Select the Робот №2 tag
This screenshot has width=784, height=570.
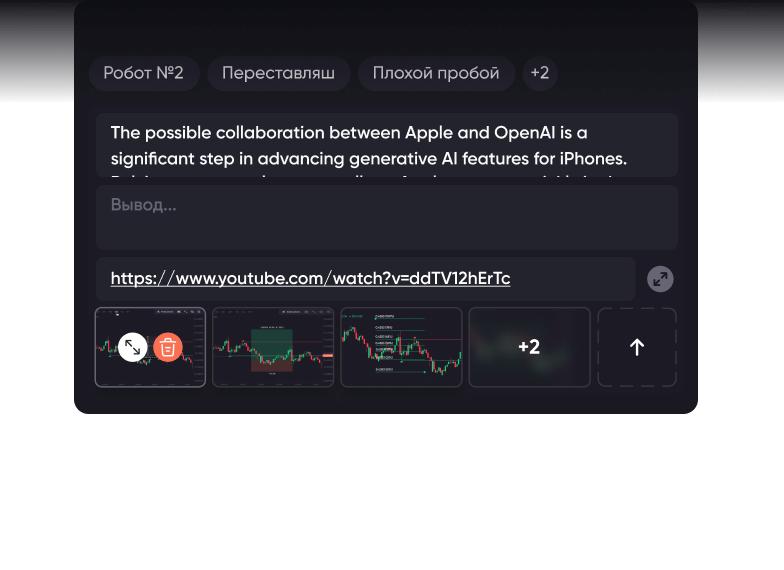click(x=144, y=73)
